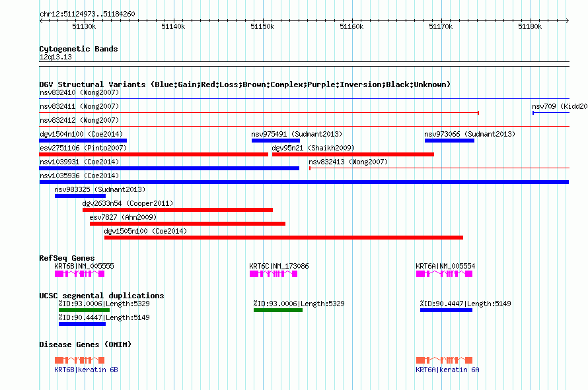Click the KRT6C gene glyph under RefSeq Genes
Image resolution: width=588 pixels, height=390 pixels.
click(x=274, y=274)
